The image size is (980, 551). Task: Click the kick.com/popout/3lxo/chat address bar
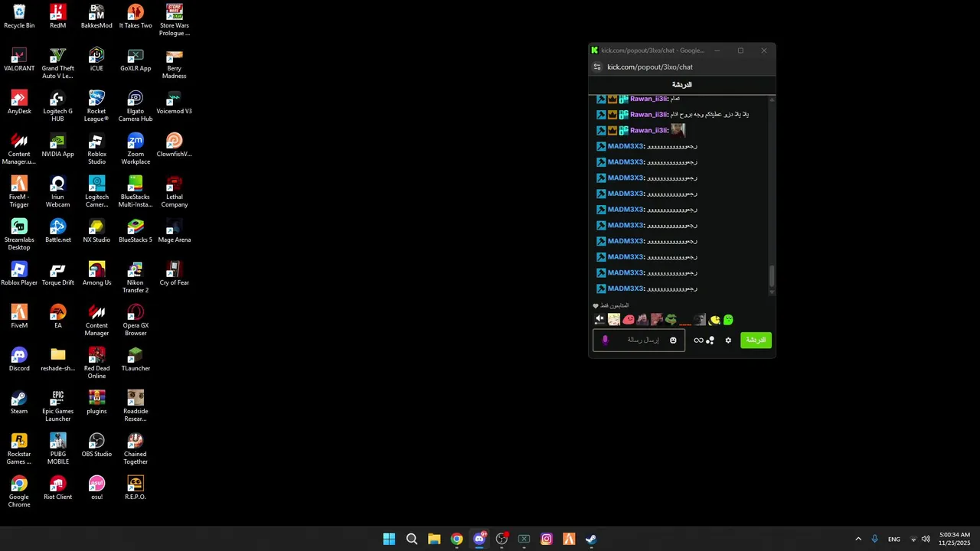click(x=650, y=67)
